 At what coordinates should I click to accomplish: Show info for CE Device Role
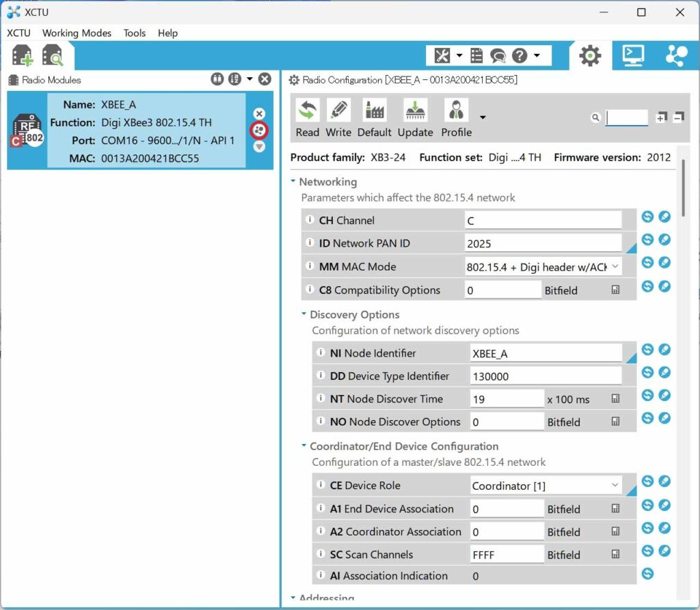tap(321, 484)
